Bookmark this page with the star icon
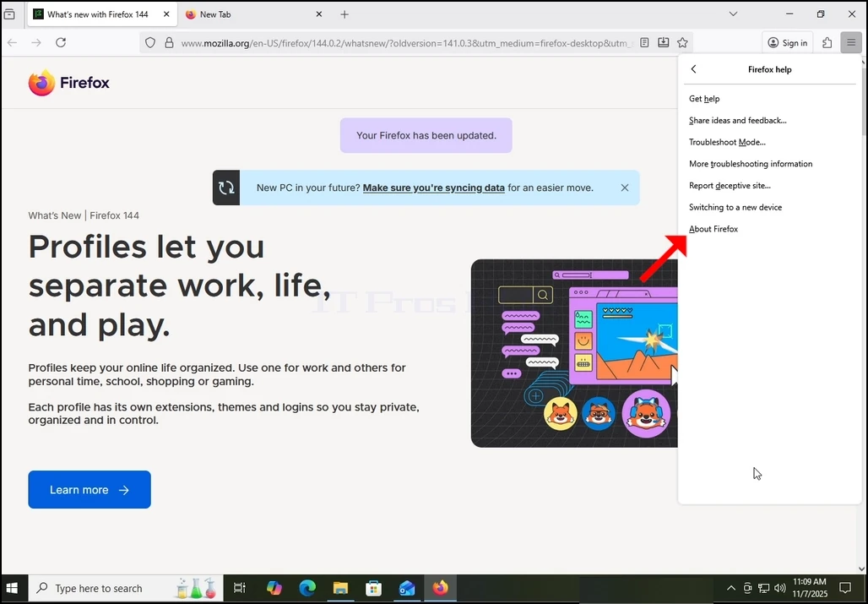 [x=682, y=42]
